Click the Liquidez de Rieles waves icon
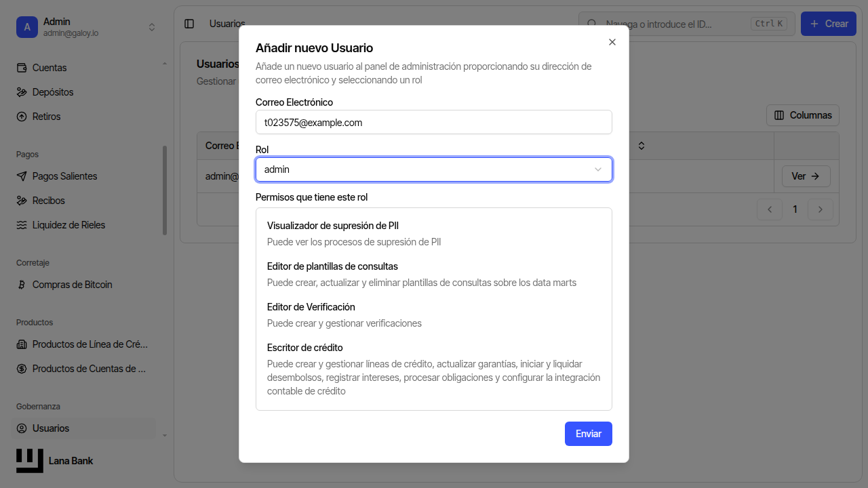The height and width of the screenshot is (488, 868). (x=22, y=225)
